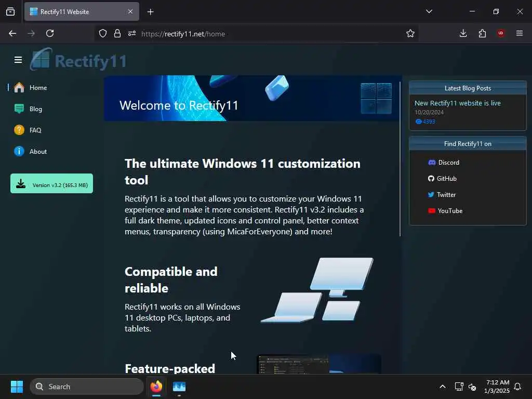The image size is (532, 399).
Task: Click the Latest Blog Posts header
Action: pyautogui.click(x=468, y=88)
